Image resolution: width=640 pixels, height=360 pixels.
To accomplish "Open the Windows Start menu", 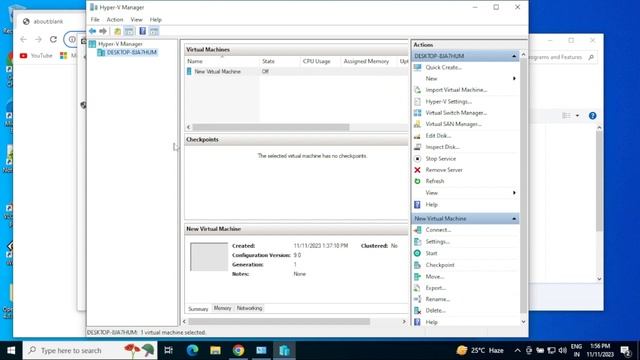I will point(11,350).
